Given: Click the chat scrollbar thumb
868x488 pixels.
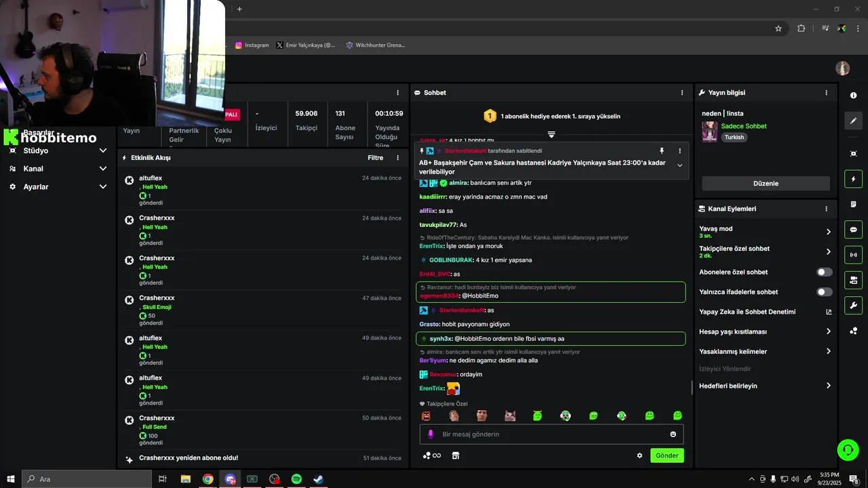Looking at the screenshot, I should coord(692,388).
